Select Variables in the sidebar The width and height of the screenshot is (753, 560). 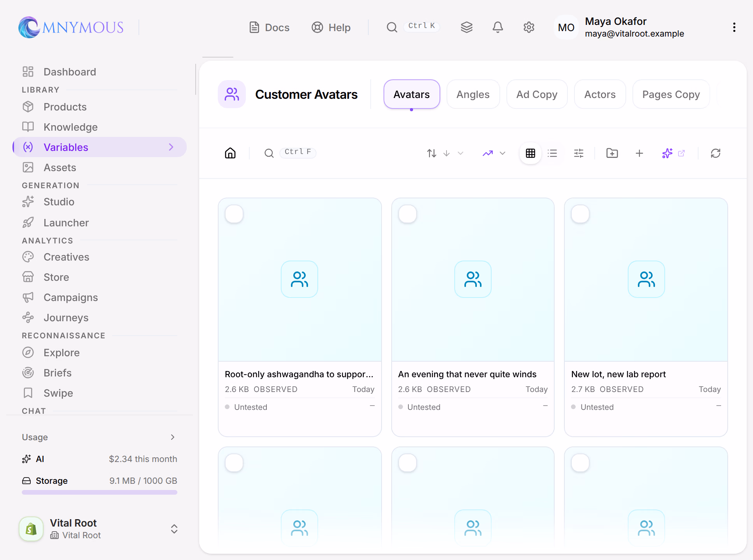tap(100, 147)
